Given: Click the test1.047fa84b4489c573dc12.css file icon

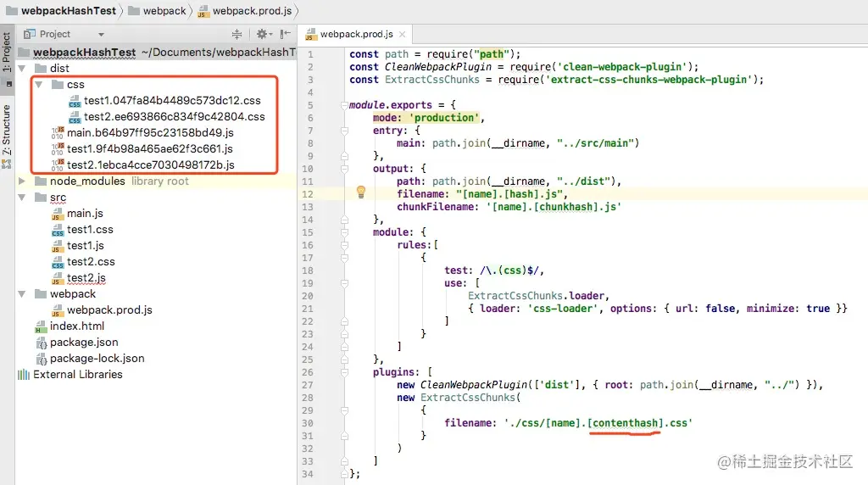Looking at the screenshot, I should pyautogui.click(x=75, y=101).
